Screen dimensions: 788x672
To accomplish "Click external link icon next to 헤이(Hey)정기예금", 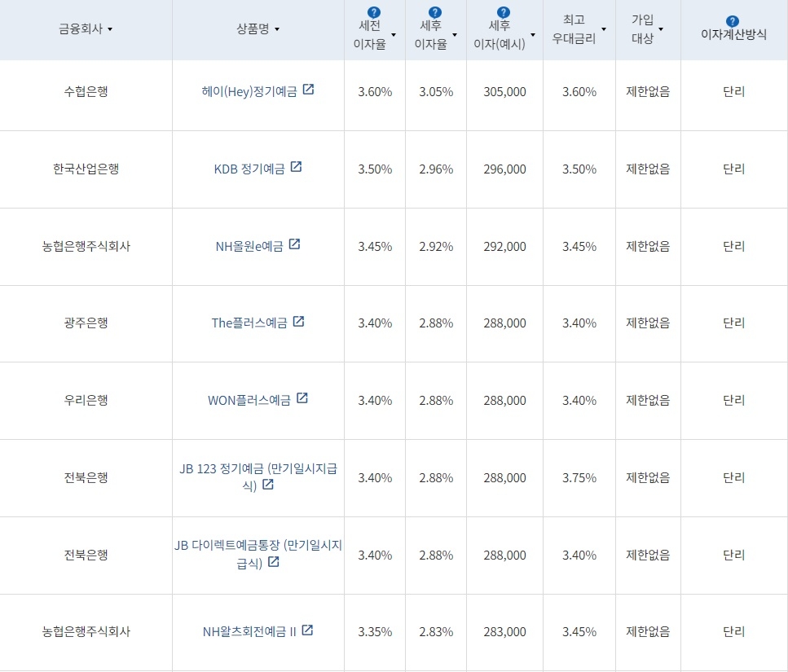I will point(307,90).
